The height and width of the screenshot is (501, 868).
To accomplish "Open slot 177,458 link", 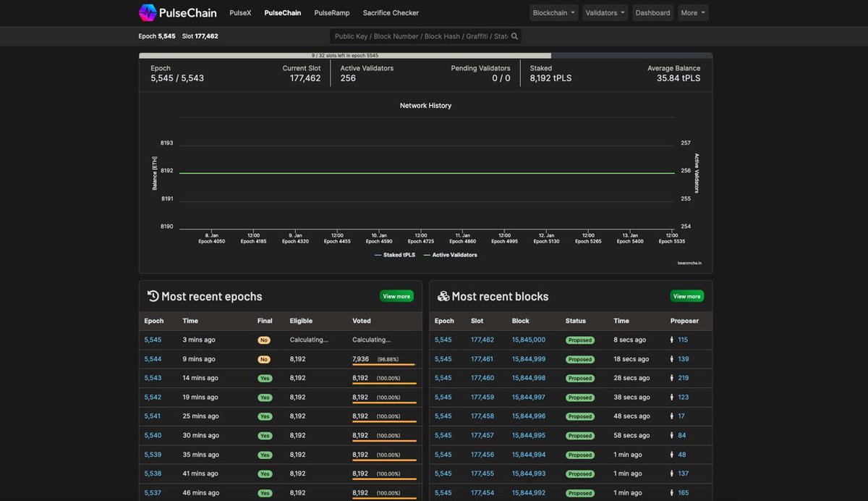I will click(482, 416).
